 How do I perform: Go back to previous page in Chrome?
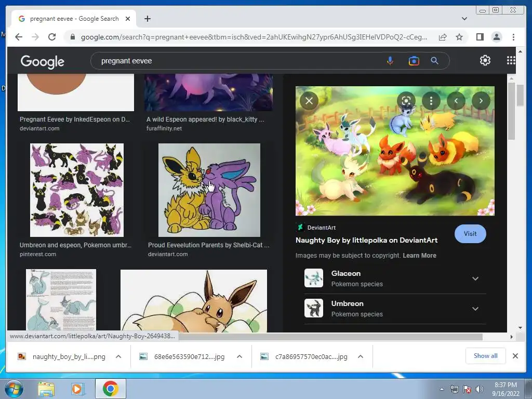pos(19,37)
